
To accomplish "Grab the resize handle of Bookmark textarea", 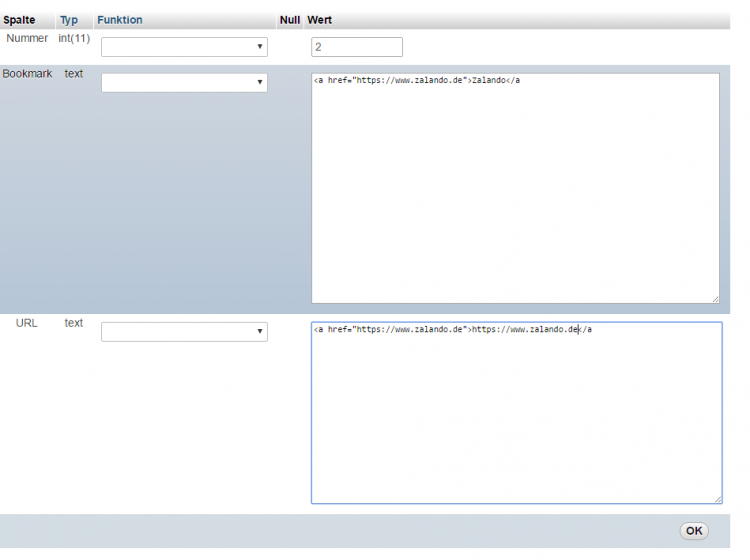I will pos(716,299).
